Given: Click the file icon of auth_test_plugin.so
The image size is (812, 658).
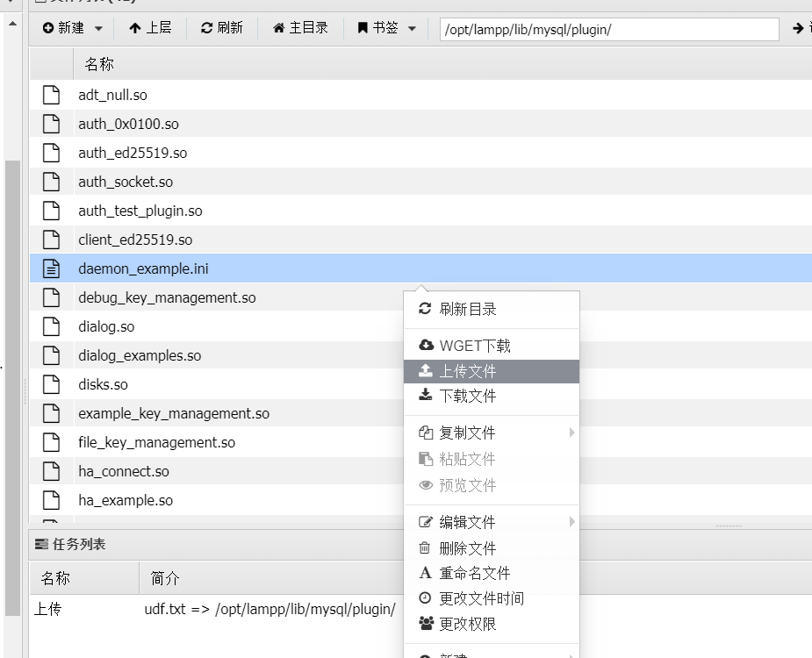Looking at the screenshot, I should point(51,211).
